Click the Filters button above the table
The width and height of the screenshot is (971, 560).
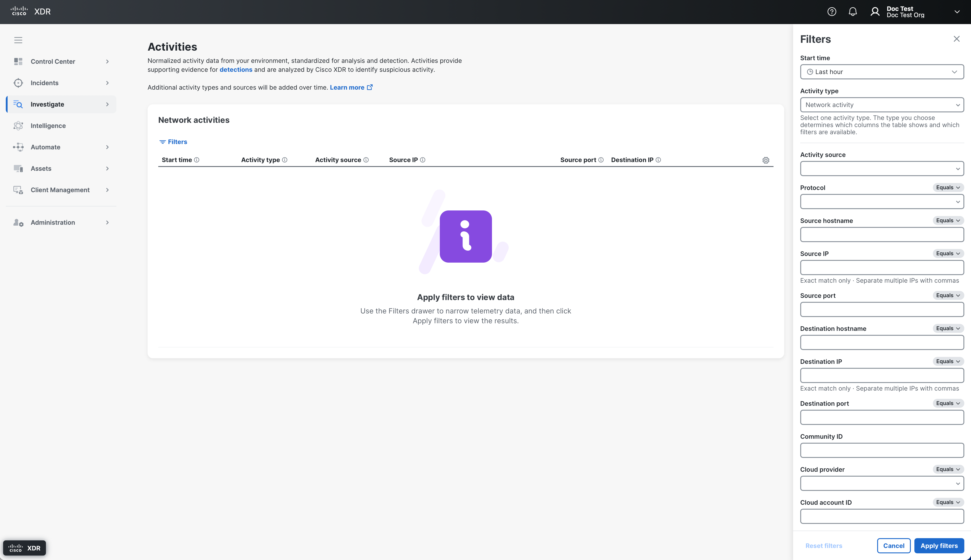coord(173,142)
